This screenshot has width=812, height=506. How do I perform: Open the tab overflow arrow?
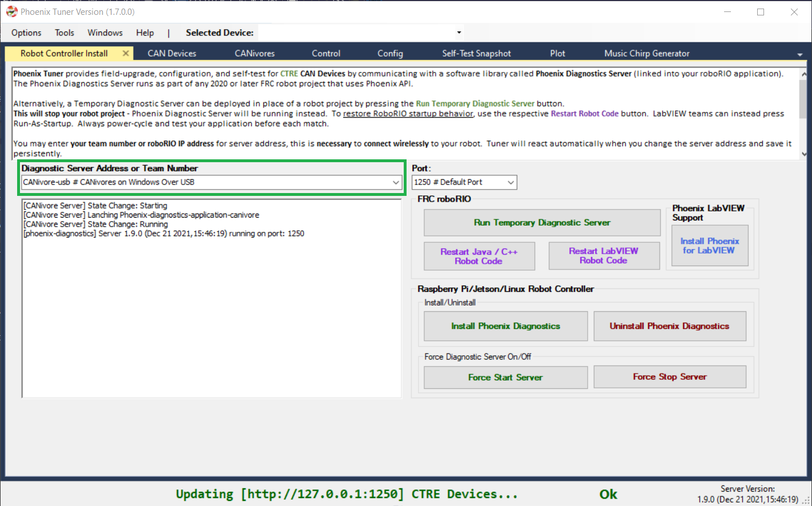799,54
